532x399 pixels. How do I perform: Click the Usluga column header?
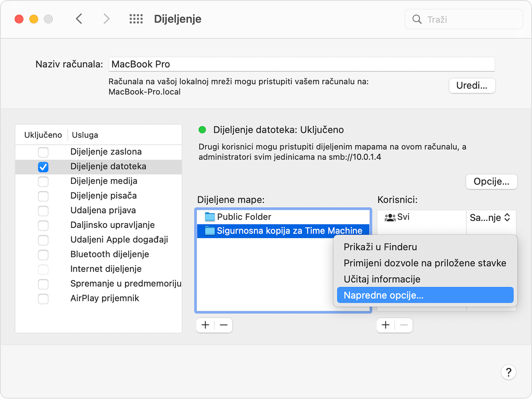point(85,135)
